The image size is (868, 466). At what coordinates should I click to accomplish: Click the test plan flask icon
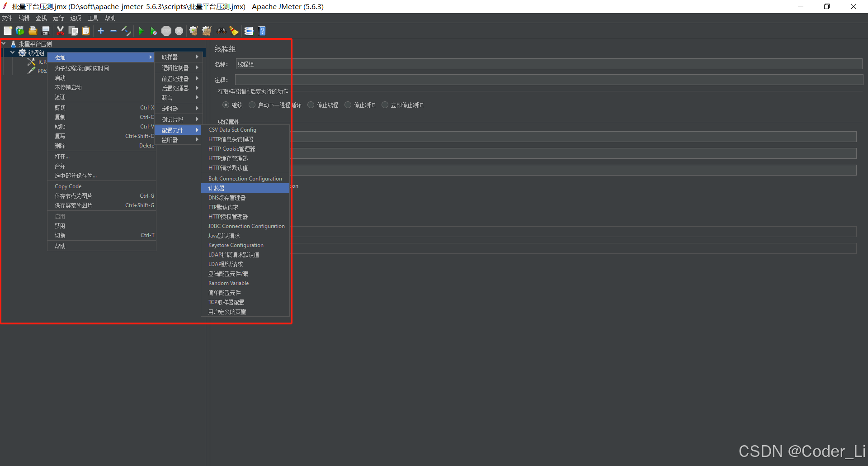[x=14, y=44]
